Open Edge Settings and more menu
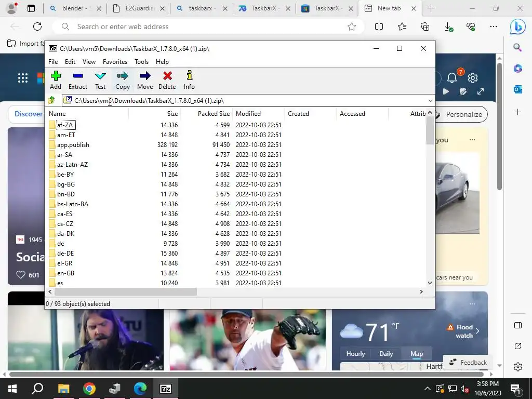 point(494,26)
